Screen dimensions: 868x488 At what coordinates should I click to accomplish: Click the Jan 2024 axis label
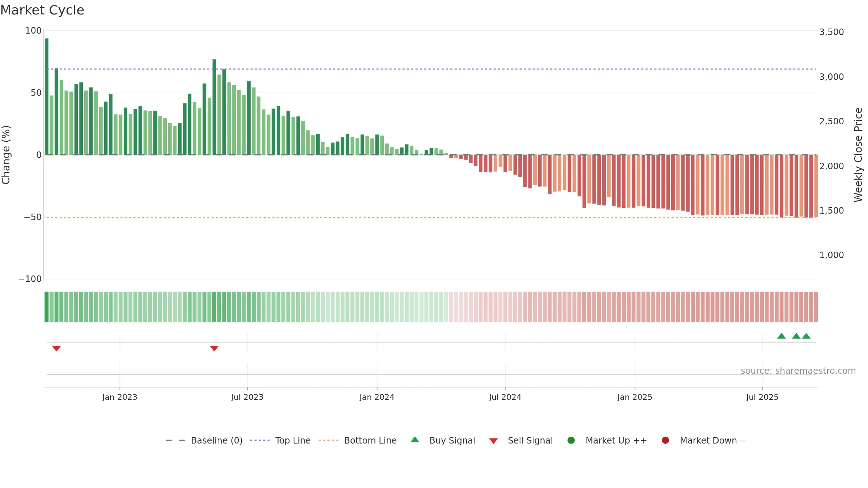tap(377, 397)
